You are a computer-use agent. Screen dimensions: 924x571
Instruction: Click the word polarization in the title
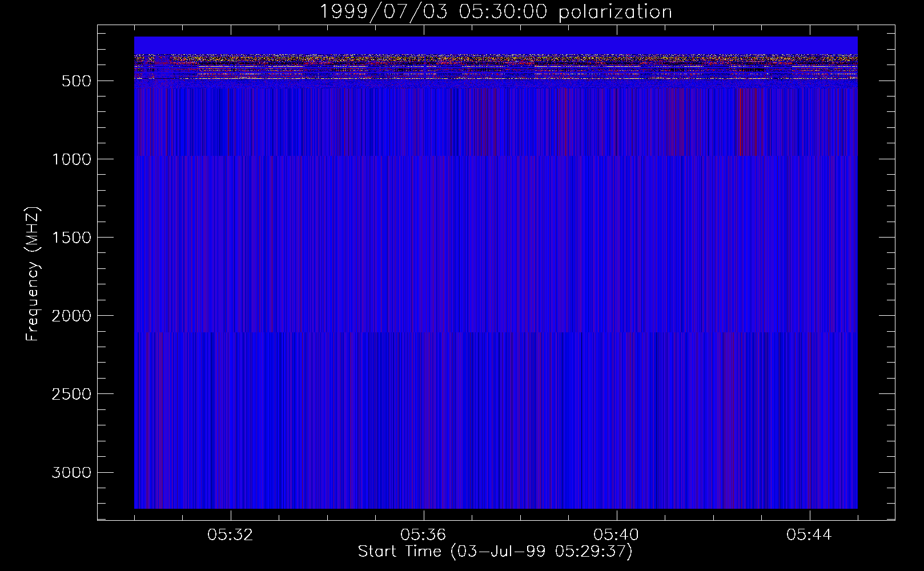614,12
